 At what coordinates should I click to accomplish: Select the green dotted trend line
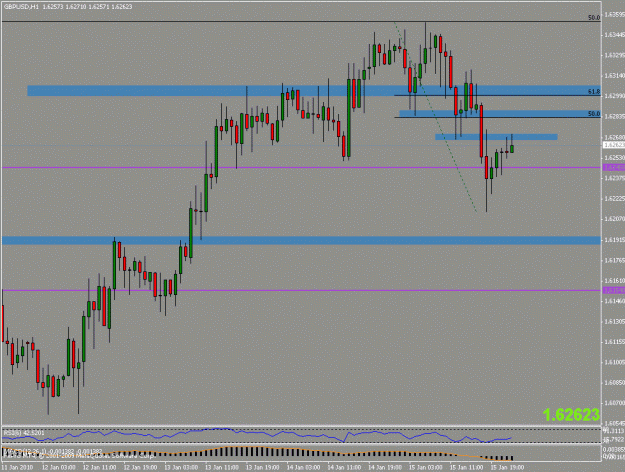click(x=436, y=118)
